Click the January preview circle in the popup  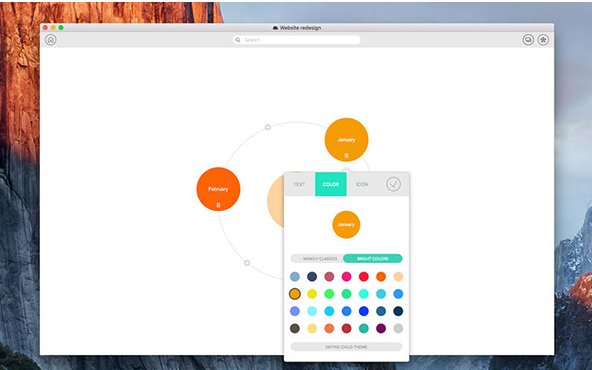coord(346,225)
